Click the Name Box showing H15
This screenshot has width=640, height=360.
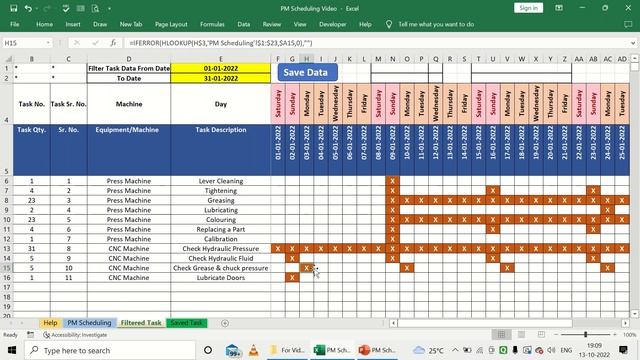coord(23,43)
